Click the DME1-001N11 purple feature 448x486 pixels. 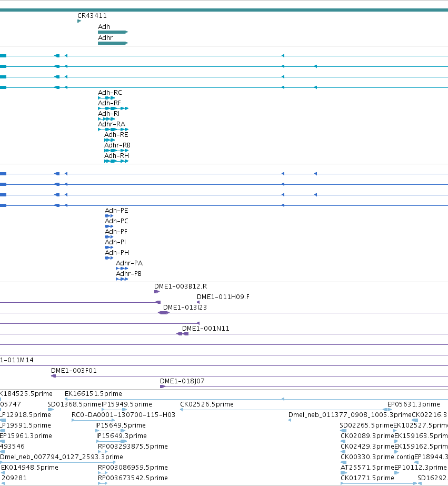pos(182,334)
